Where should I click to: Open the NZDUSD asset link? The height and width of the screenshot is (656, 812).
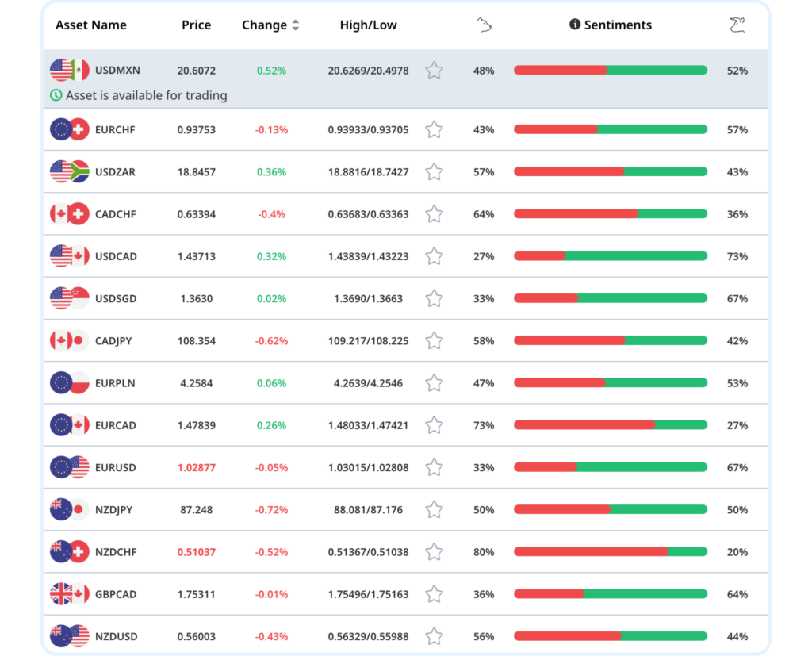pyautogui.click(x=117, y=636)
